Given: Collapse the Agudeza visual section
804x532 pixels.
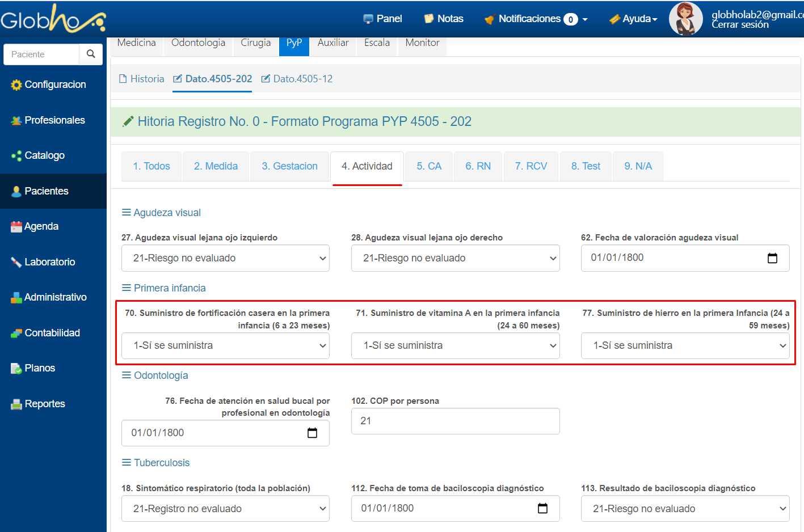Looking at the screenshot, I should (161, 213).
